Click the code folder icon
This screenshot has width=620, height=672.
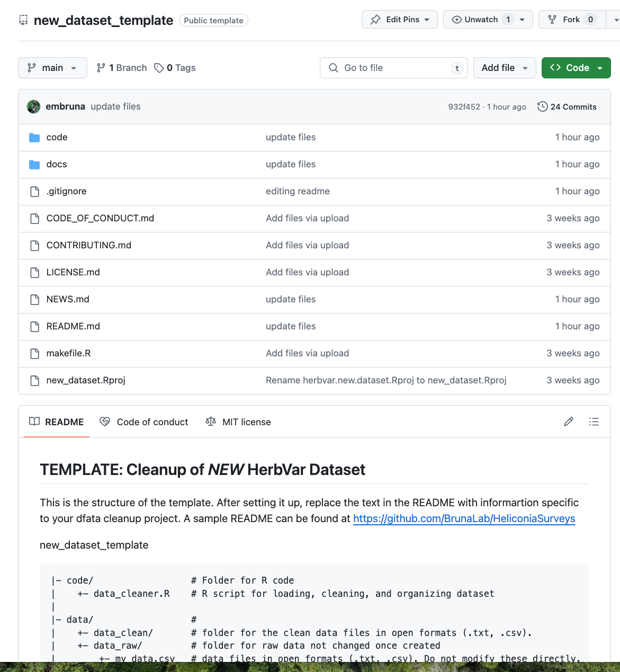coord(34,138)
